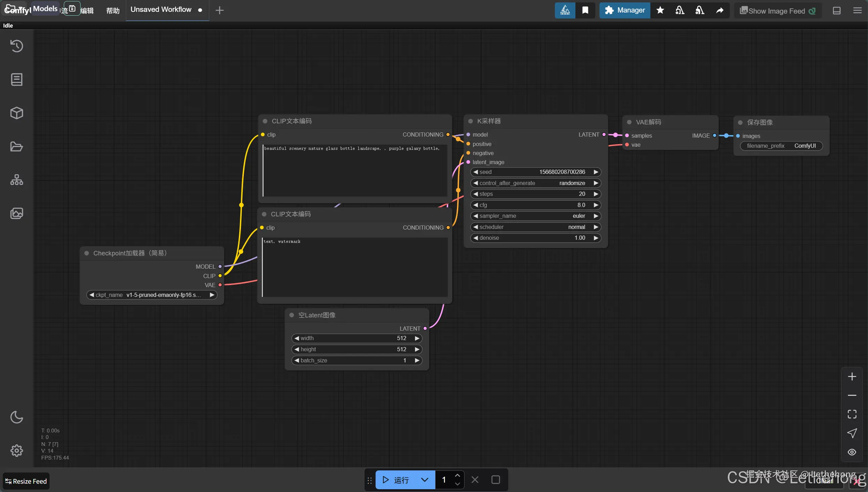868x492 pixels.
Task: Click the positive prompt text box
Action: pyautogui.click(x=355, y=171)
